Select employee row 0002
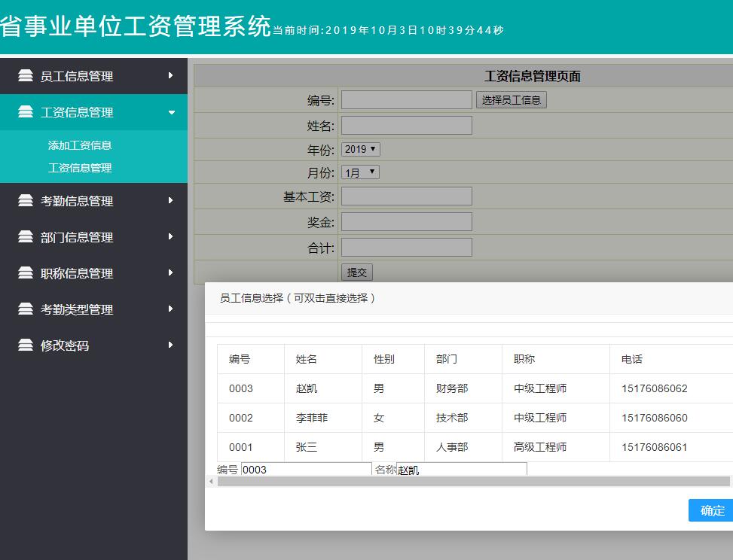The image size is (733, 560). 475,418
